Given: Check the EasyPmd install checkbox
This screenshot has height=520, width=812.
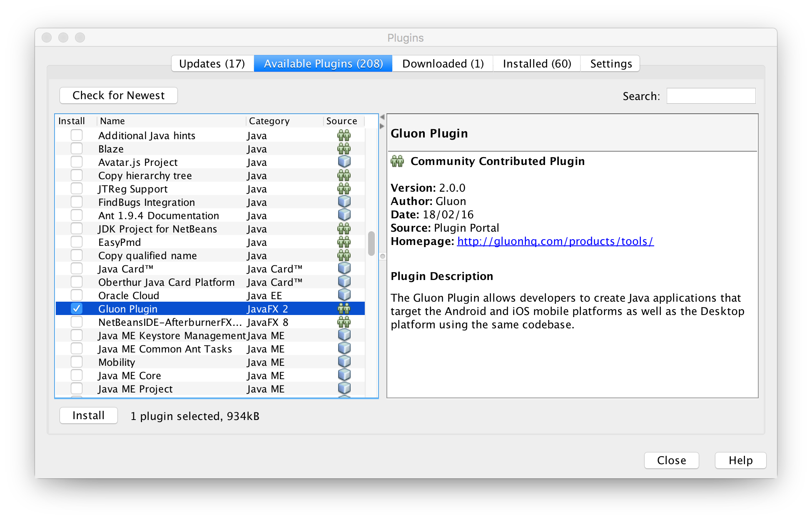Looking at the screenshot, I should click(77, 242).
